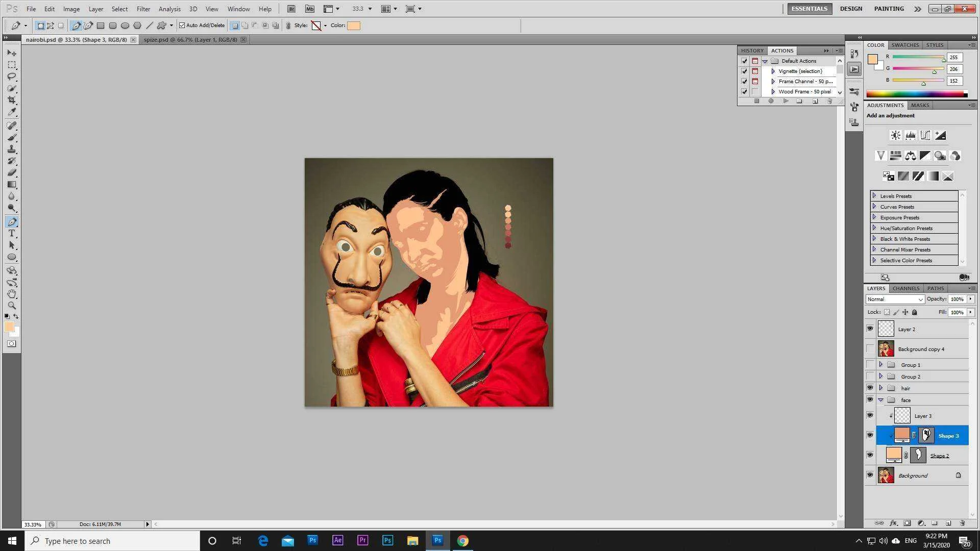Choose Line tool in options bar
The image size is (980, 551).
point(150,25)
